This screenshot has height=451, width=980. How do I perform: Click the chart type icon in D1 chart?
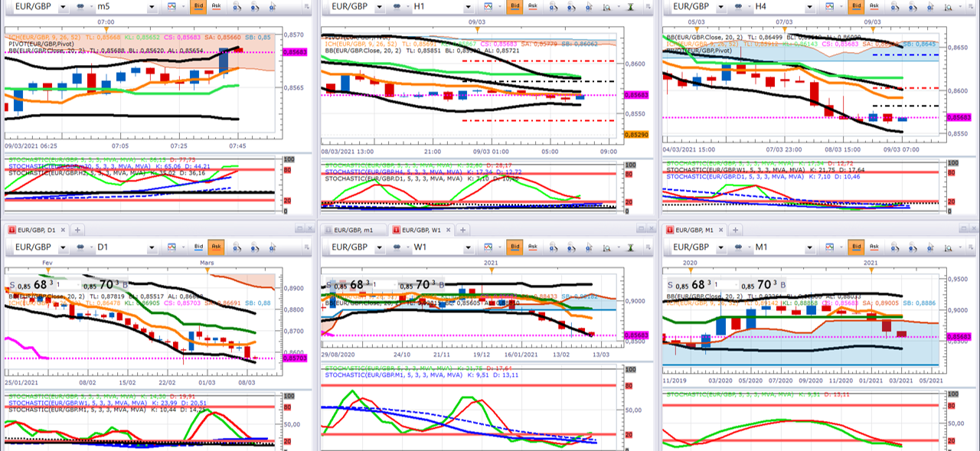click(171, 247)
